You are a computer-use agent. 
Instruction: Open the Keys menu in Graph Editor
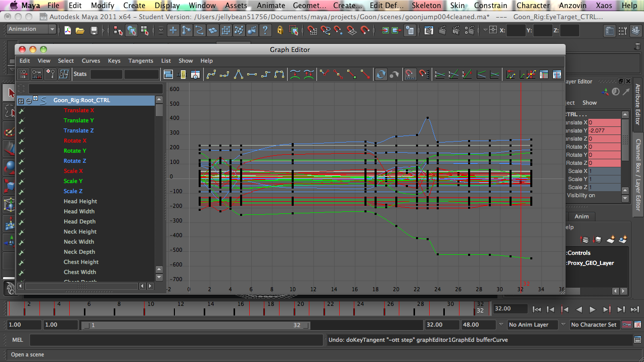point(114,61)
